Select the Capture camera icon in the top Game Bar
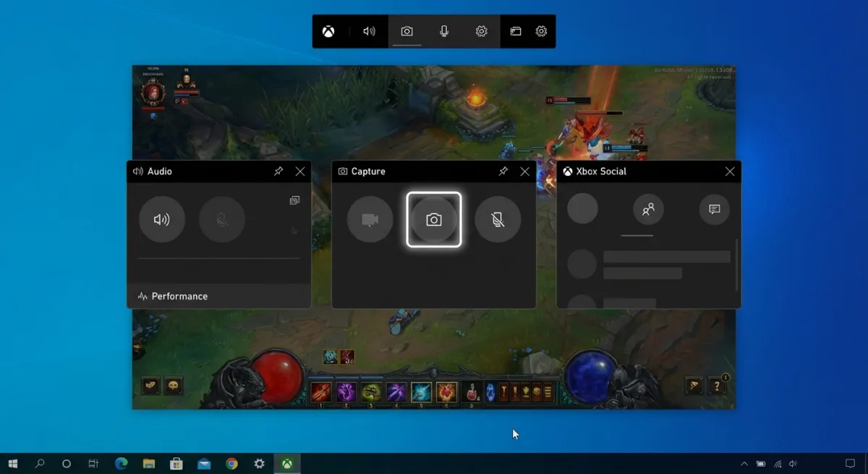The height and width of the screenshot is (474, 868). 407,31
